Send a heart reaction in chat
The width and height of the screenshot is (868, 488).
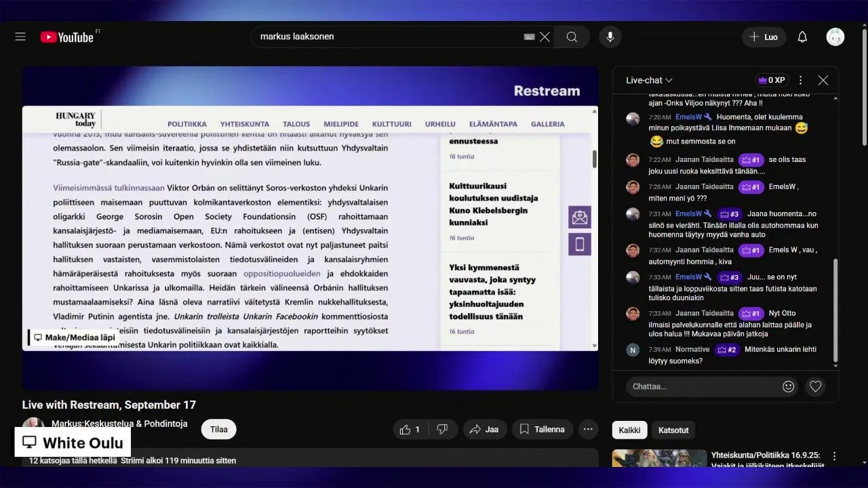click(816, 386)
